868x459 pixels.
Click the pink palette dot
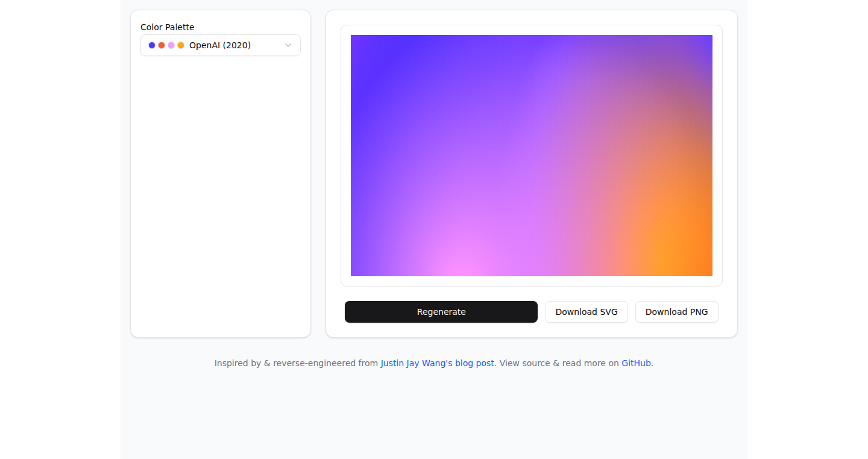171,45
